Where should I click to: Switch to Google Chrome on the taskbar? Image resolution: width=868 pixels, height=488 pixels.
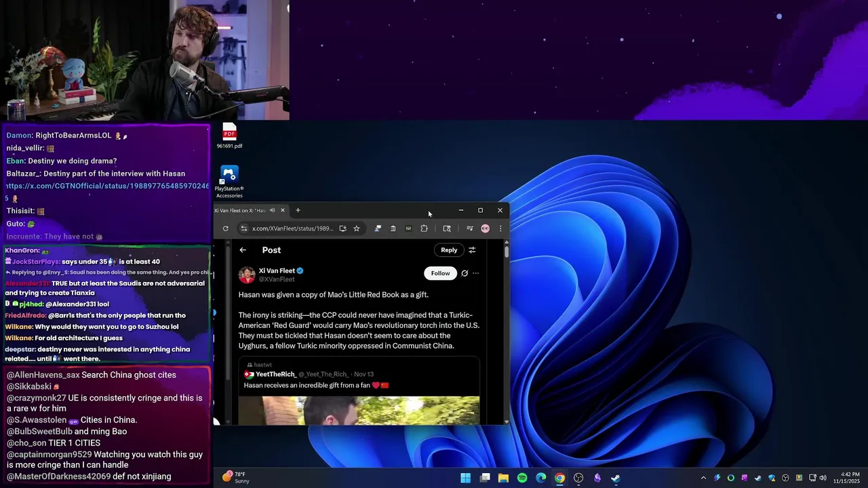pos(559,478)
